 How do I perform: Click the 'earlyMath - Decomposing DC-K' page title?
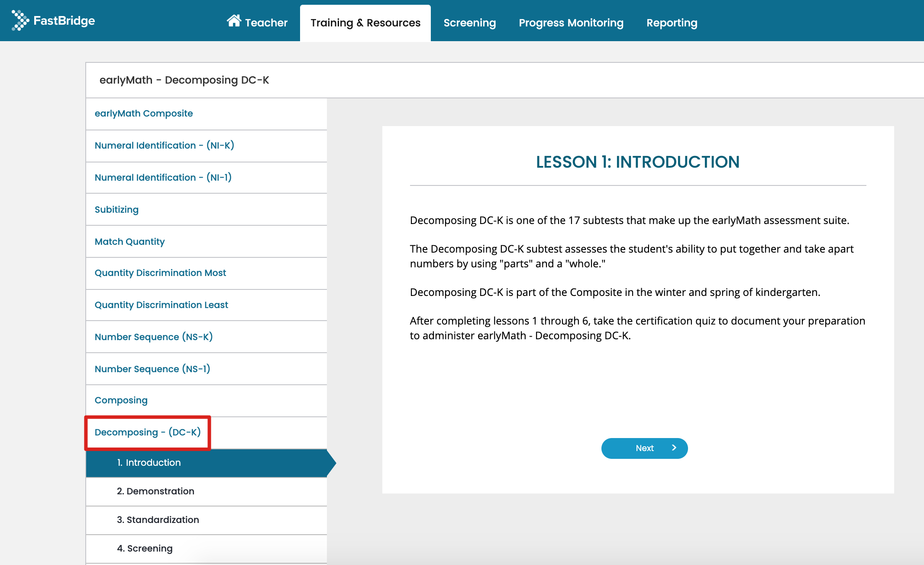click(x=184, y=80)
